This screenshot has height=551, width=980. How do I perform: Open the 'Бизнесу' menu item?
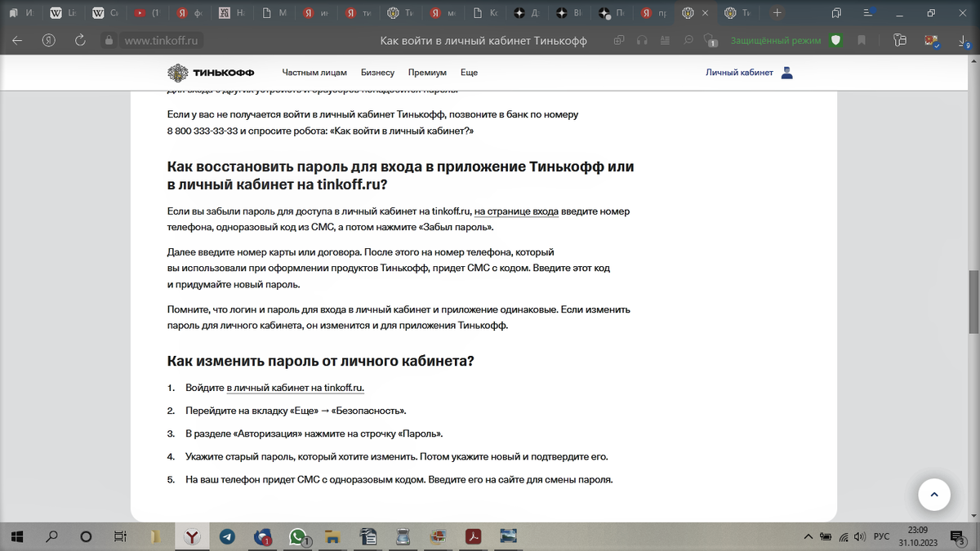pos(377,73)
